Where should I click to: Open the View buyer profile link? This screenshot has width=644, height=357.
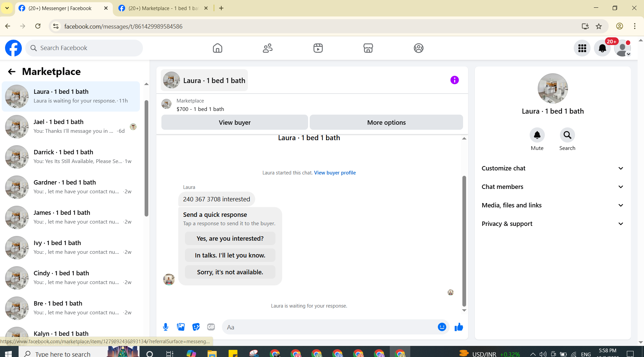335,173
